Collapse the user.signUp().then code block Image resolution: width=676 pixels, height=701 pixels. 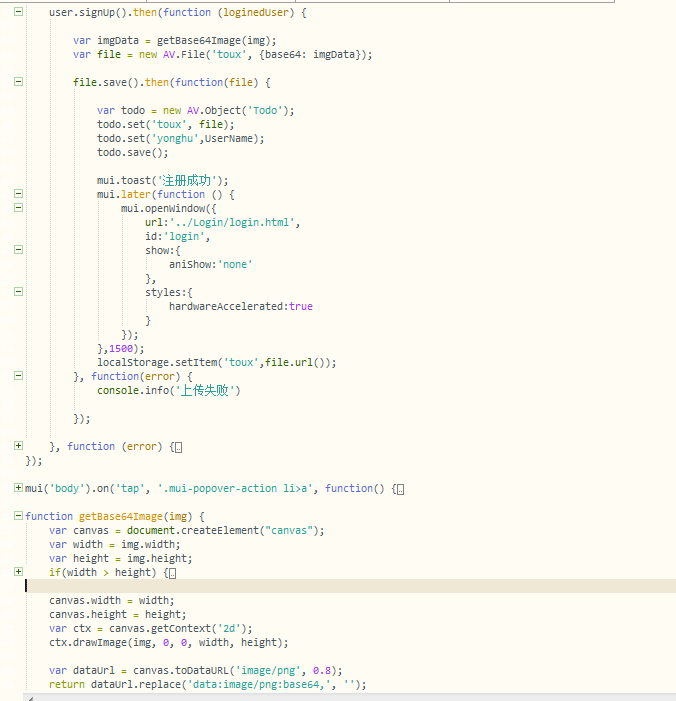[18, 12]
